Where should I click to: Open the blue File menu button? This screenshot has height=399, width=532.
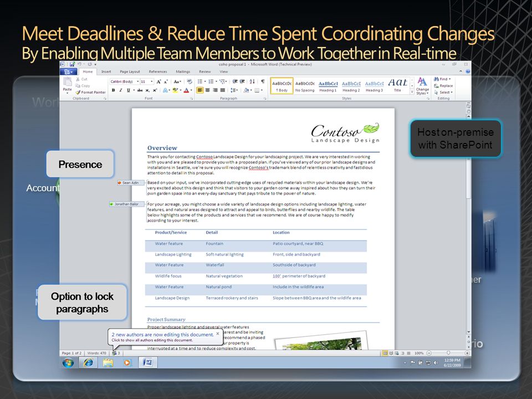pos(69,71)
